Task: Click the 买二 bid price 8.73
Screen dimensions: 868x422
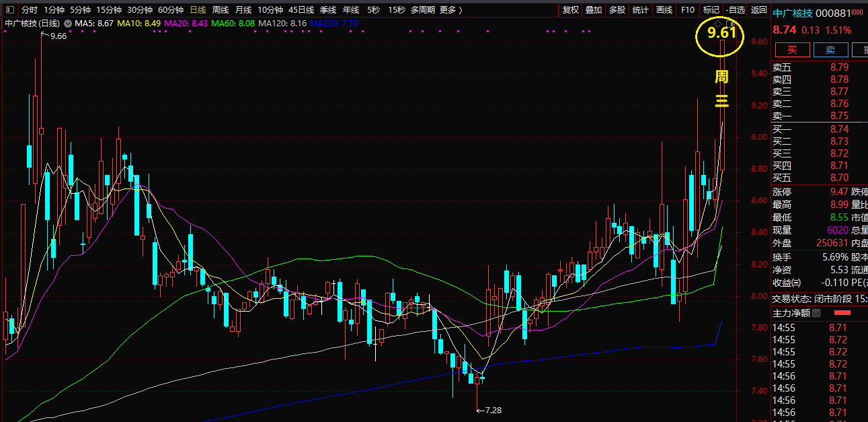Action: [839, 141]
